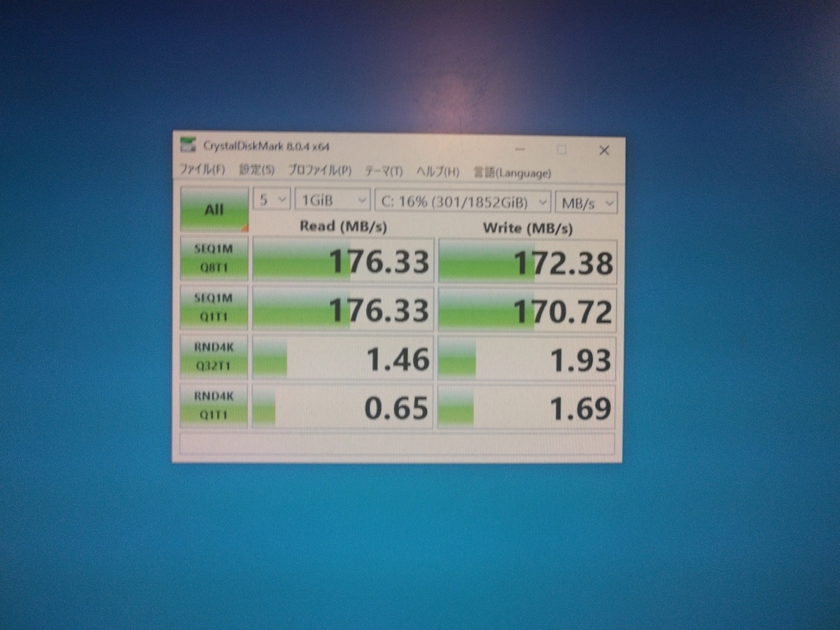The width and height of the screenshot is (840, 630).
Task: Select the 170.72 write result
Action: coord(527,309)
